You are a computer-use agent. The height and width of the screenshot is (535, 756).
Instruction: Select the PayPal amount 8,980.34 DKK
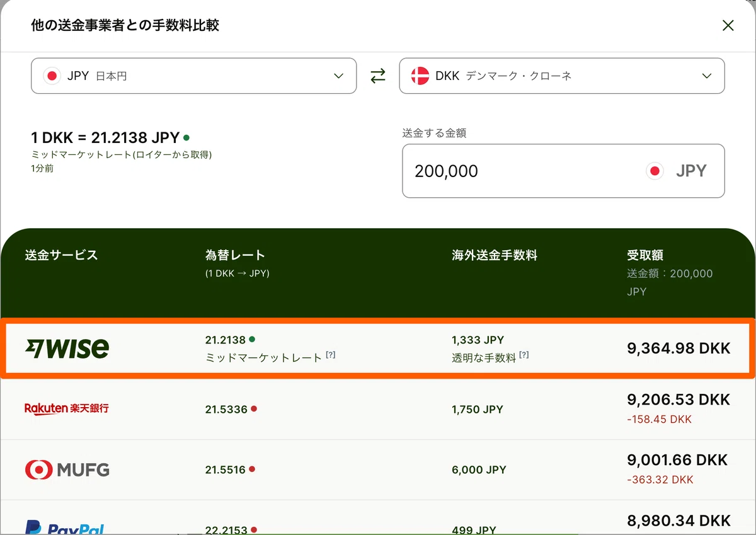679,521
